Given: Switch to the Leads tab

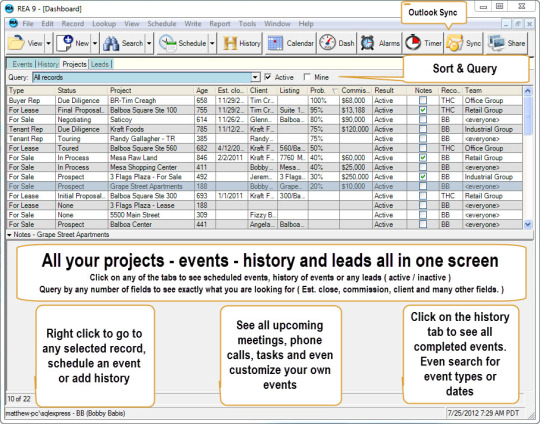Looking at the screenshot, I should click(x=100, y=64).
